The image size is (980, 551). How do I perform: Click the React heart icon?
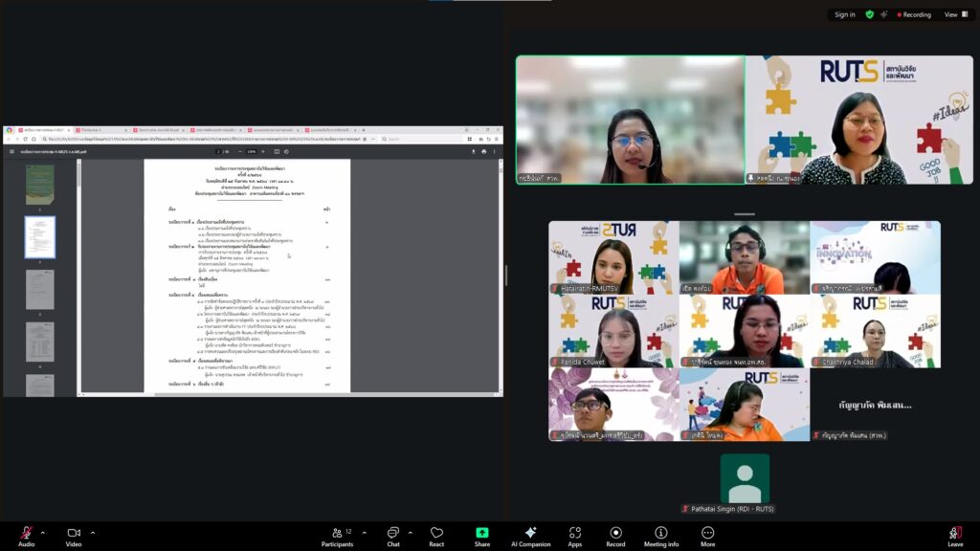[436, 534]
